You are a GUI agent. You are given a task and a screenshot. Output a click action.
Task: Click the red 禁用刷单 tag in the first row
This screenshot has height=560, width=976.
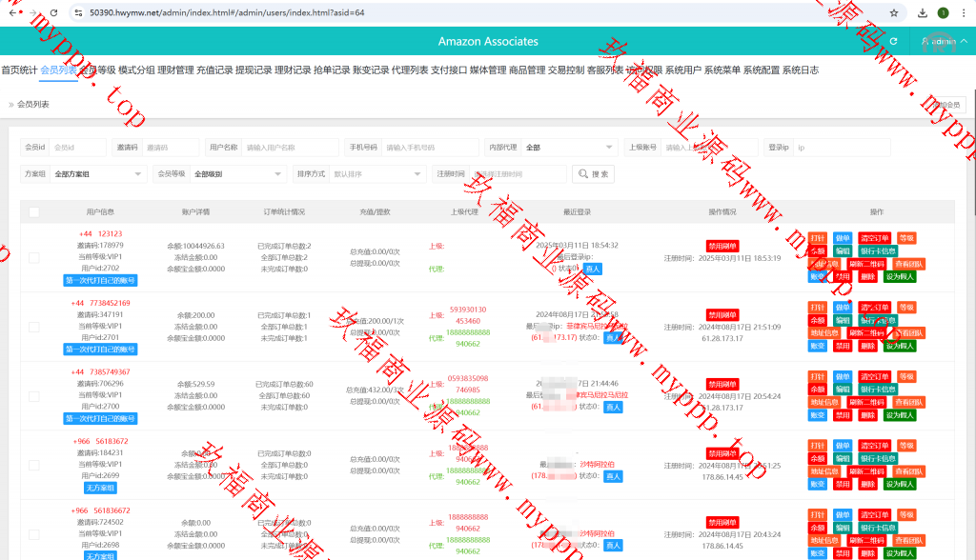[722, 246]
